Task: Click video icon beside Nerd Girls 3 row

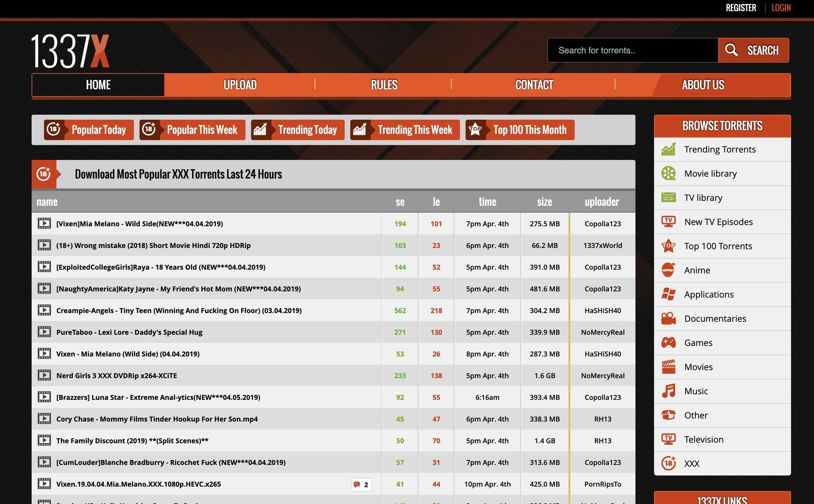Action: pos(44,375)
